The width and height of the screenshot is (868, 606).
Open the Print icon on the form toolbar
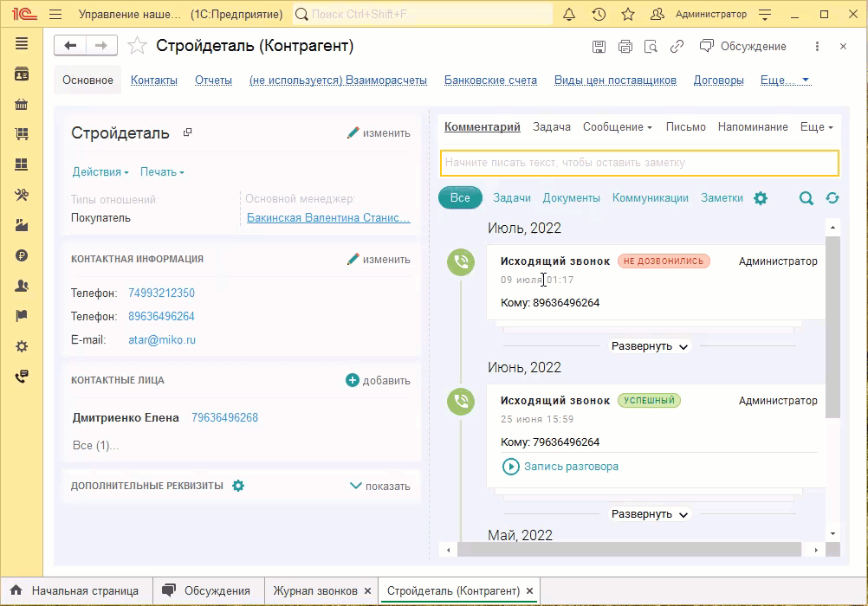[x=625, y=48]
